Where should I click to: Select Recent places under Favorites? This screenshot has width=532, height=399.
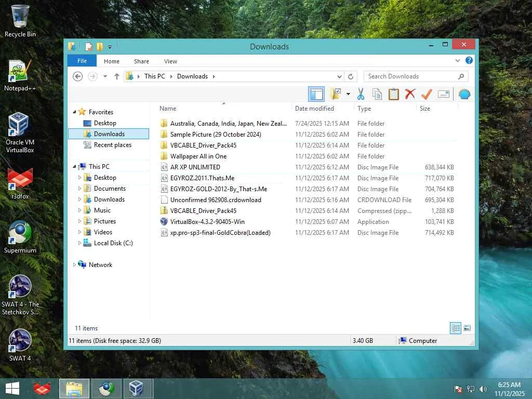coord(109,145)
